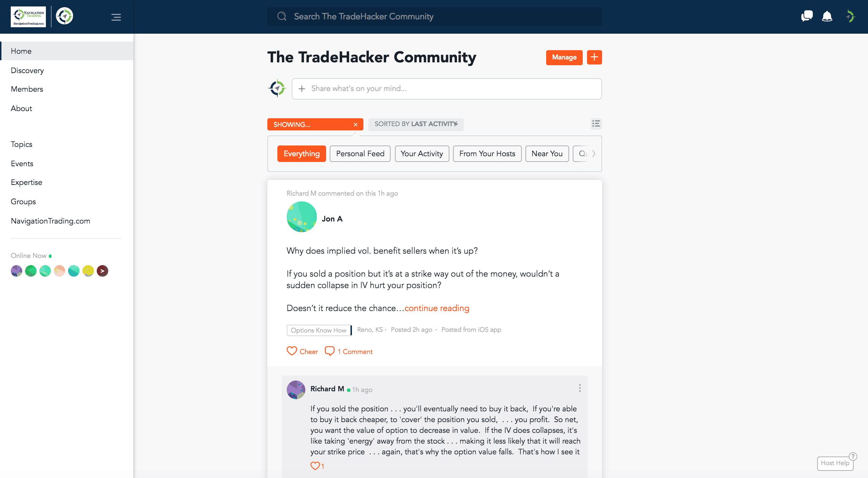This screenshot has height=478, width=868.
Task: Click the green exit/logout arrow icon
Action: (850, 16)
